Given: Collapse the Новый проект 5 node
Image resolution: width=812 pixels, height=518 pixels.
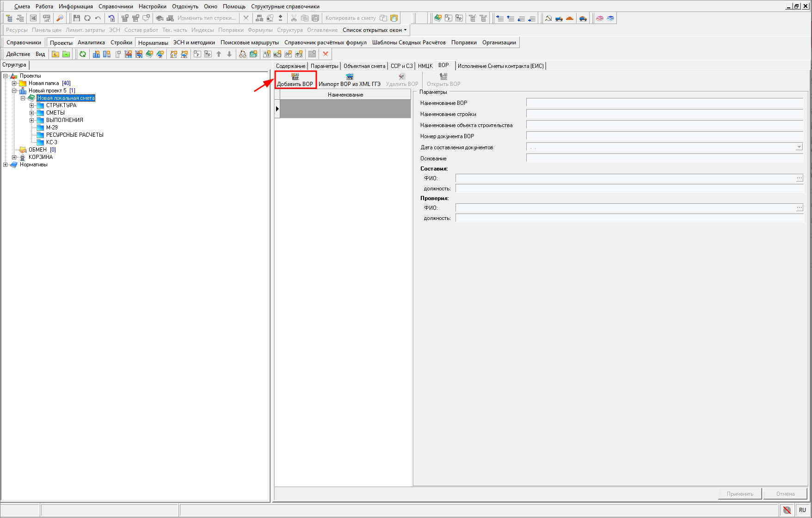Looking at the screenshot, I should (14, 91).
